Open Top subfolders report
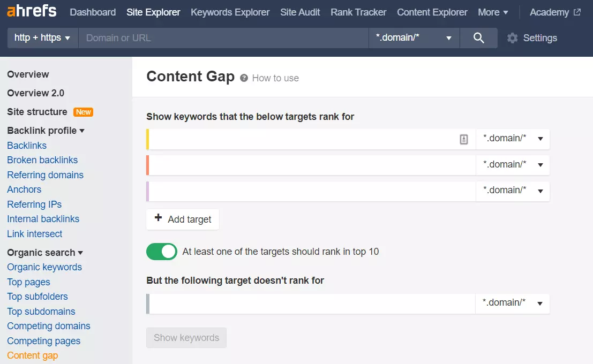 pyautogui.click(x=37, y=297)
